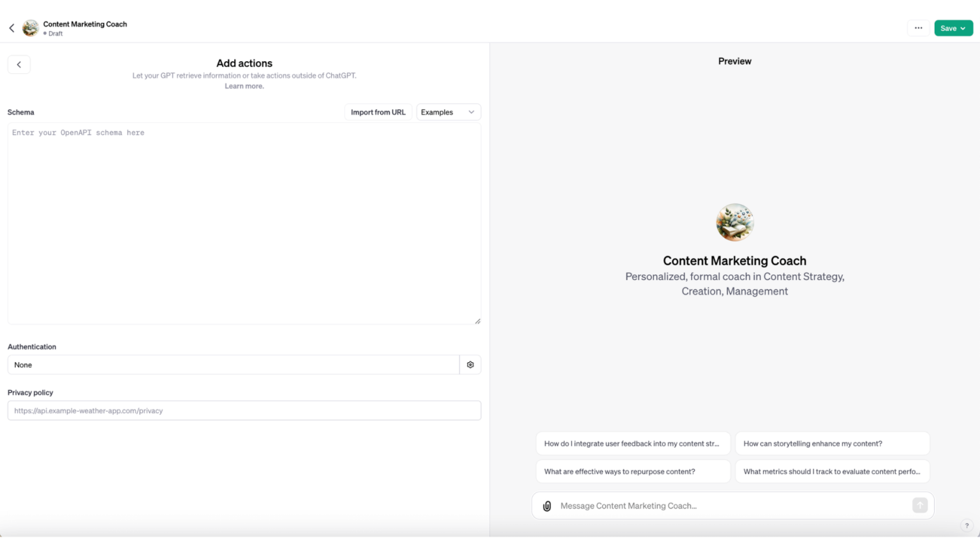Click Import from URL button
This screenshot has height=551, width=980.
coord(378,112)
